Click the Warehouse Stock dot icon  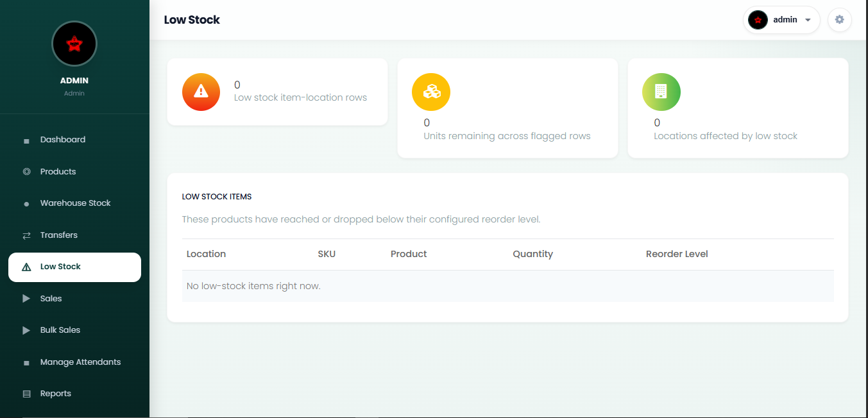pyautogui.click(x=26, y=204)
